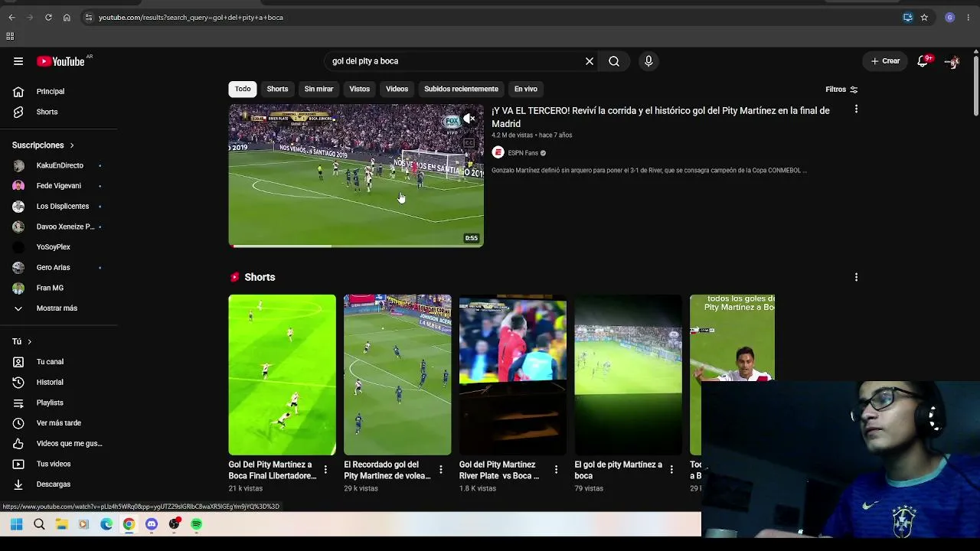
Task: Click the ESPN Fans channel avatar
Action: (x=498, y=153)
